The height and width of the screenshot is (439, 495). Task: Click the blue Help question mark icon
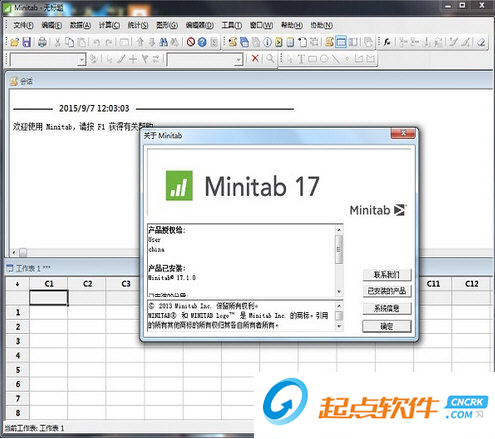coord(202,42)
